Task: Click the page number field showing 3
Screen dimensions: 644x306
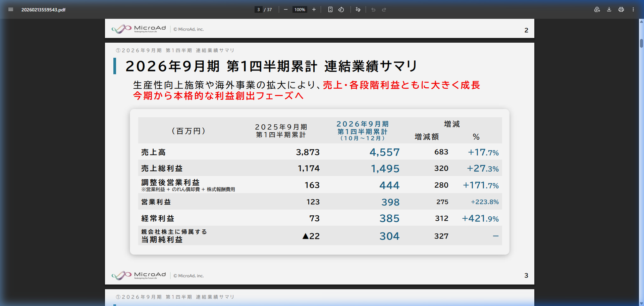Action: [258, 9]
